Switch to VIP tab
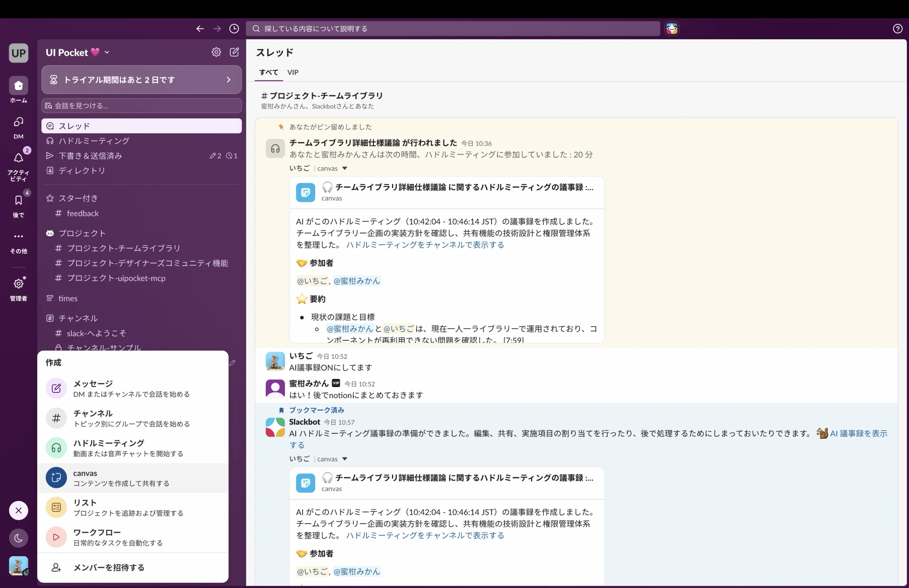Image resolution: width=909 pixels, height=588 pixels. [x=293, y=72]
